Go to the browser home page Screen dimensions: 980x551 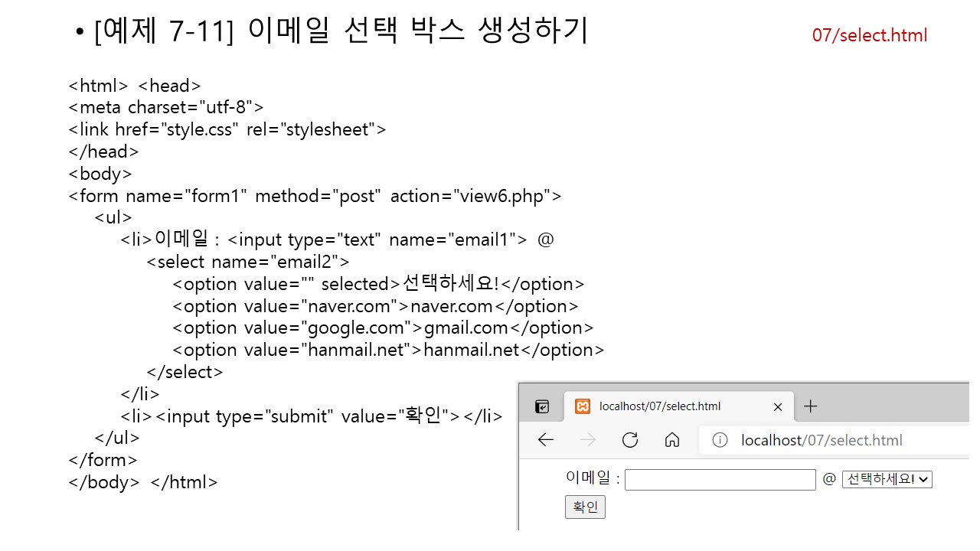pos(672,440)
